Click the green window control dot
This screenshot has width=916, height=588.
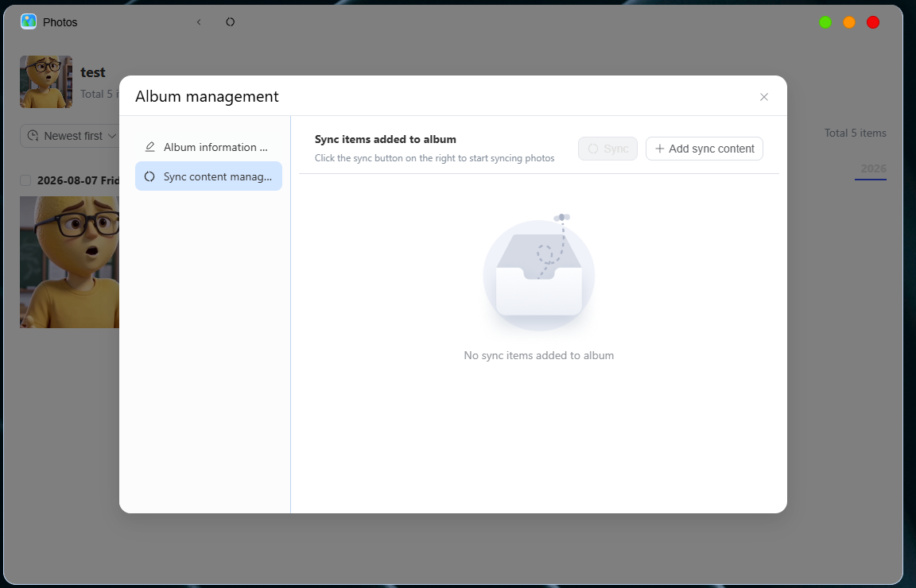click(825, 22)
